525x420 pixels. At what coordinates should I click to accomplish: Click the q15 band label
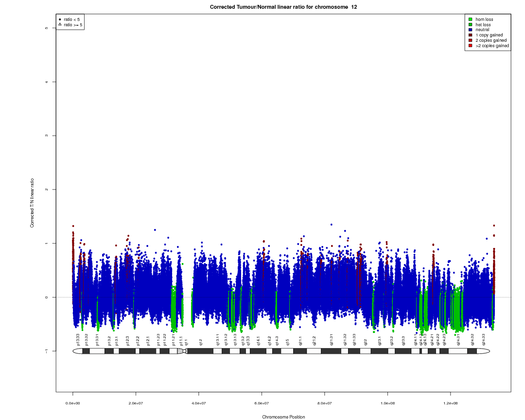tap(287, 342)
